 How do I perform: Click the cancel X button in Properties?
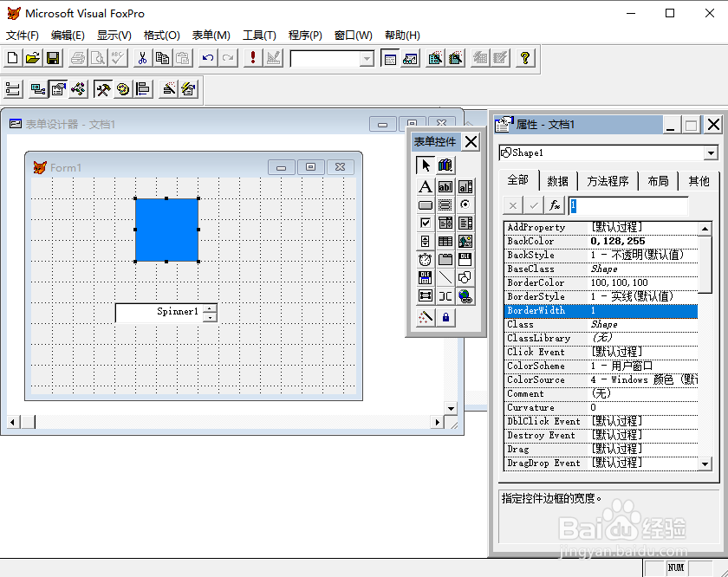pyautogui.click(x=513, y=205)
